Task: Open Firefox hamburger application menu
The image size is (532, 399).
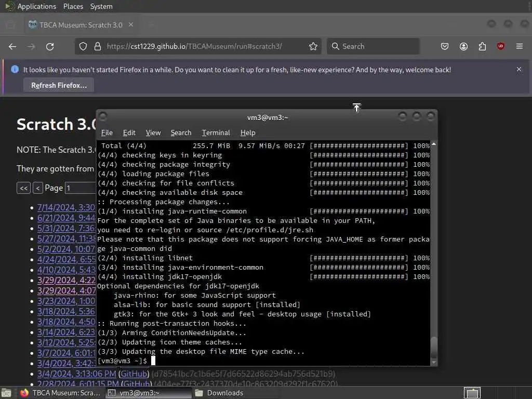Action: 520,46
